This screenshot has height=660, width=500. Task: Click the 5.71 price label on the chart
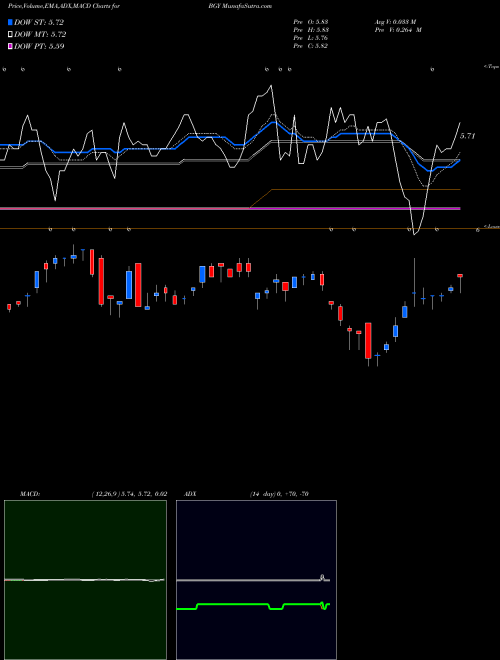(467, 136)
